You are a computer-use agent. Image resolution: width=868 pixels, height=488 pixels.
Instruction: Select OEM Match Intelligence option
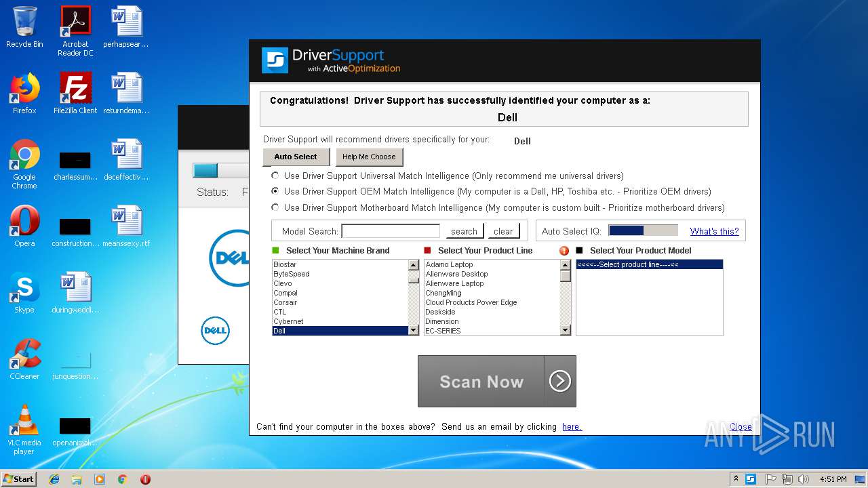click(275, 192)
